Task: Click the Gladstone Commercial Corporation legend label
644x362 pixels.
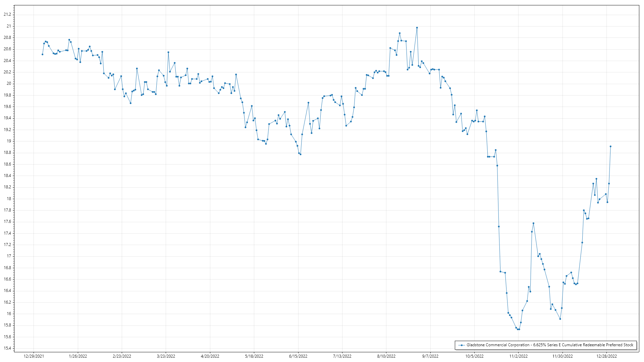Action: tap(550, 345)
